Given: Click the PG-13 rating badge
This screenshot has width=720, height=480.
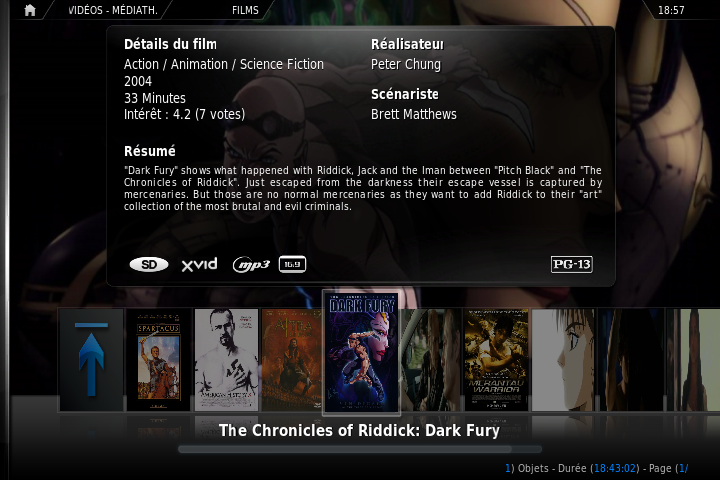Looking at the screenshot, I should pos(572,264).
